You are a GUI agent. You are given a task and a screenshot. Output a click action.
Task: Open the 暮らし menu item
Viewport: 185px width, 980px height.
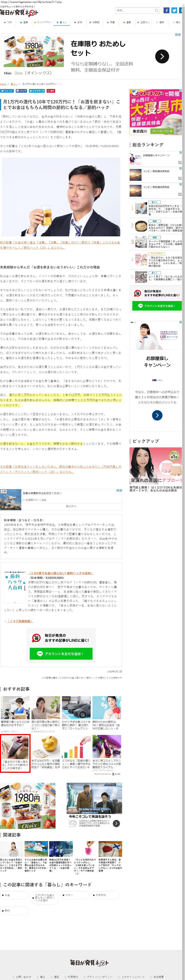62,23
